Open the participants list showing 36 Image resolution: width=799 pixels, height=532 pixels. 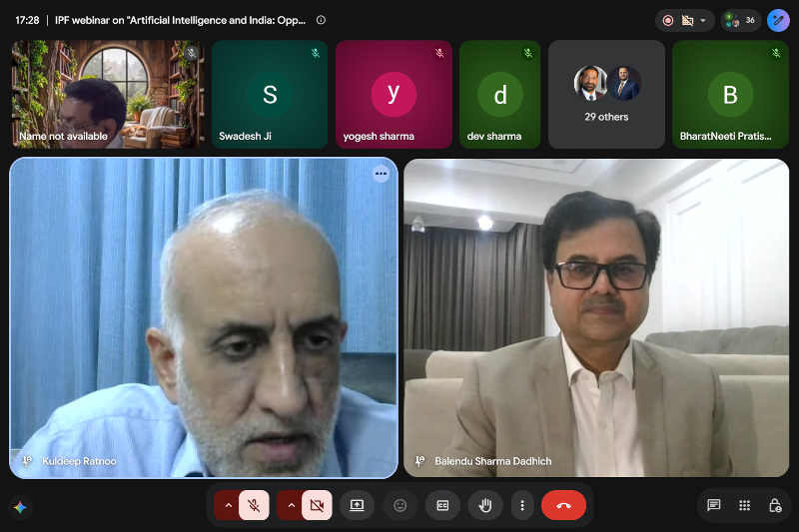tap(741, 20)
